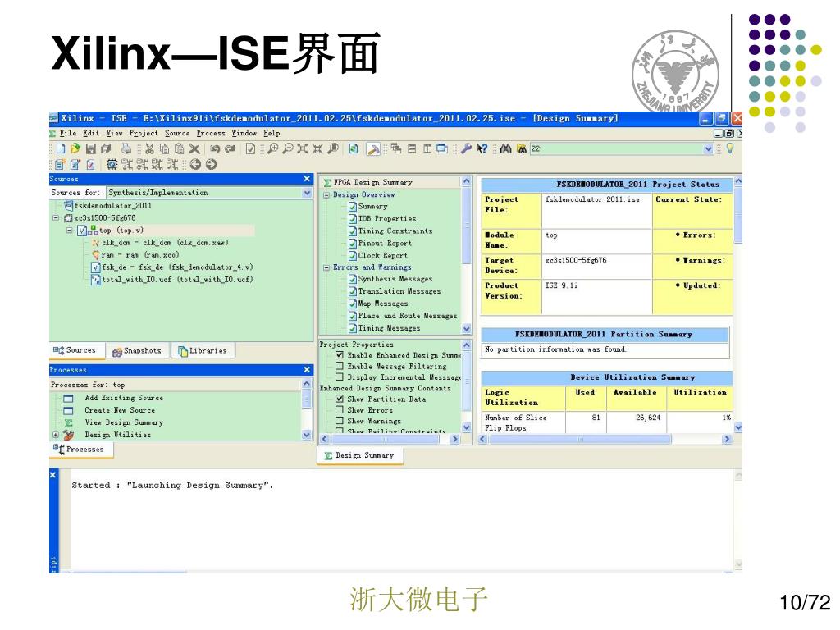The height and width of the screenshot is (630, 840).
Task: Select the Sources tab
Action: (75, 350)
